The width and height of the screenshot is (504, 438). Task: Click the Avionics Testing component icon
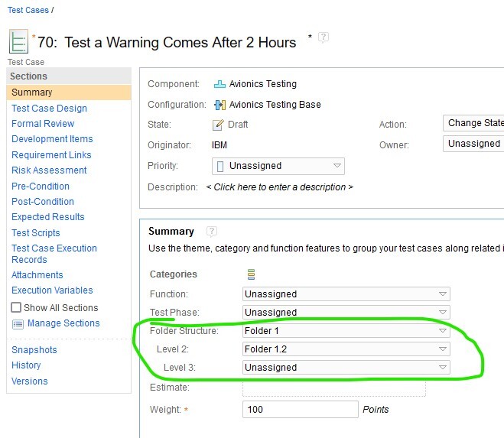[x=219, y=84]
